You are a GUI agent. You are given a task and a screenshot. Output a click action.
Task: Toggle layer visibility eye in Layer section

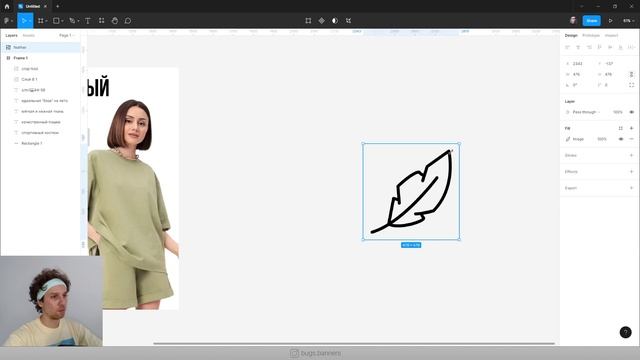[x=631, y=112]
